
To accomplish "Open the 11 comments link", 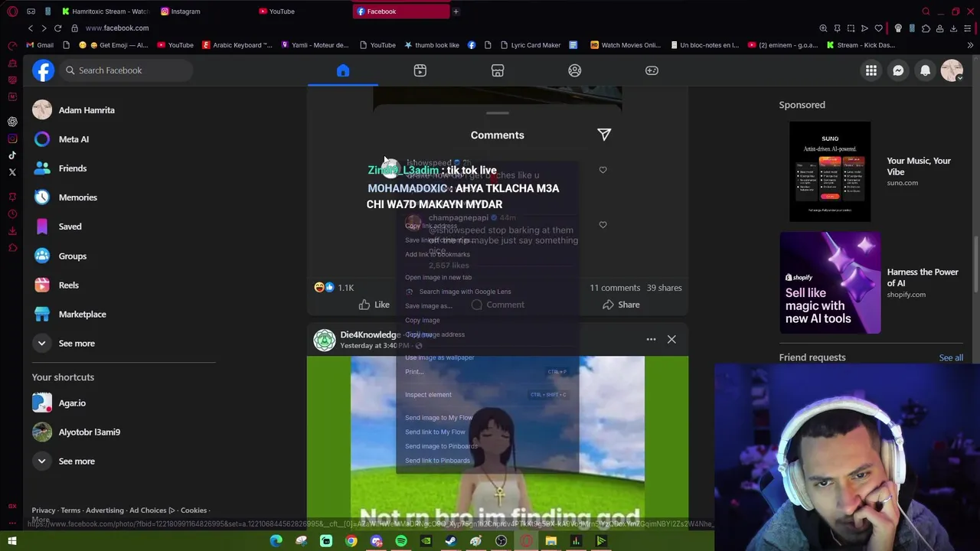I will coord(615,288).
